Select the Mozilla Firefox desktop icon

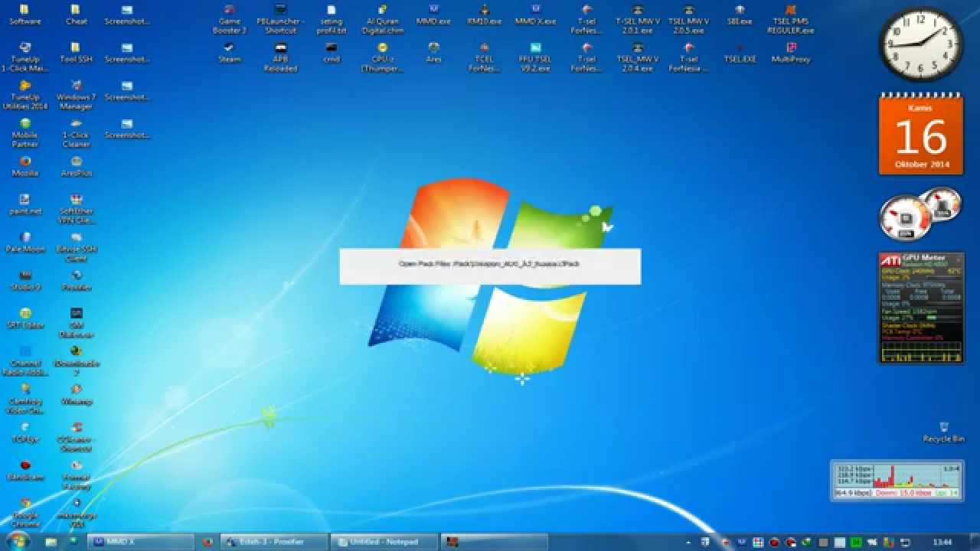click(25, 166)
